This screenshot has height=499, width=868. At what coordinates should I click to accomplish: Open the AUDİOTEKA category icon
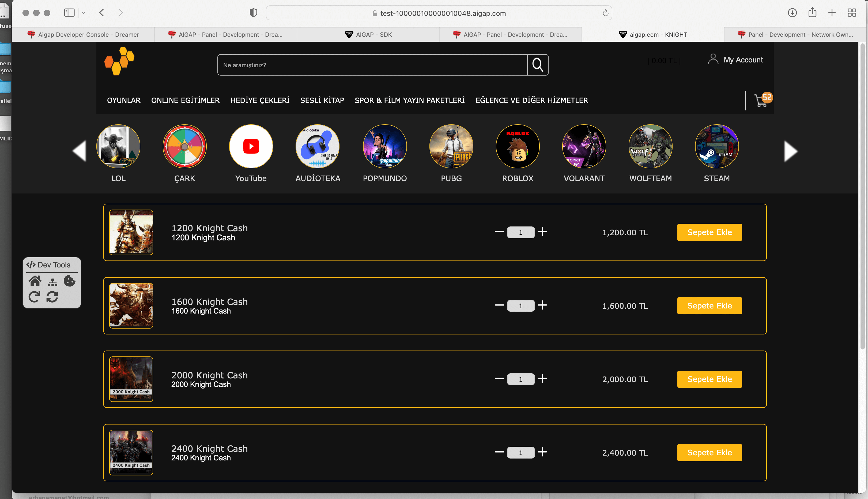(x=318, y=146)
